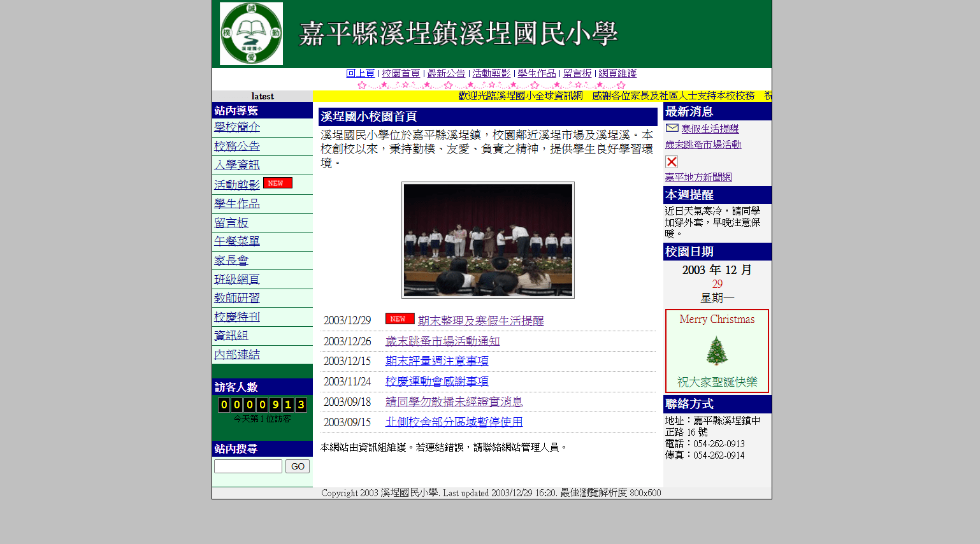
Task: Open 學校簡介 in sidebar
Action: pyautogui.click(x=237, y=127)
